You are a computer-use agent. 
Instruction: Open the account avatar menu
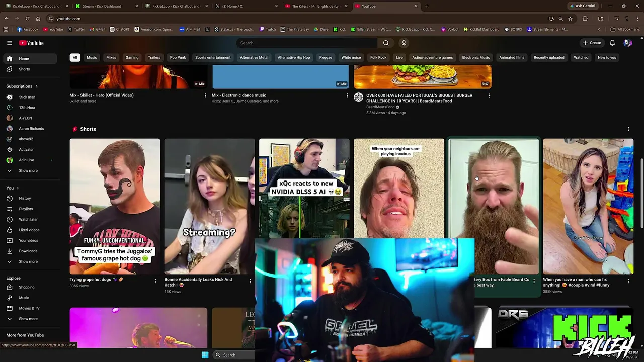(x=627, y=43)
